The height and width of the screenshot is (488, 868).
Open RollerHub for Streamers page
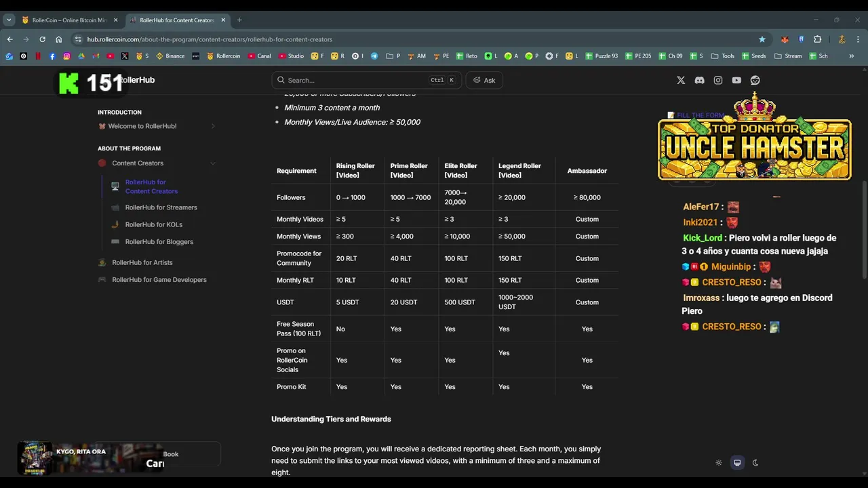pyautogui.click(x=161, y=207)
